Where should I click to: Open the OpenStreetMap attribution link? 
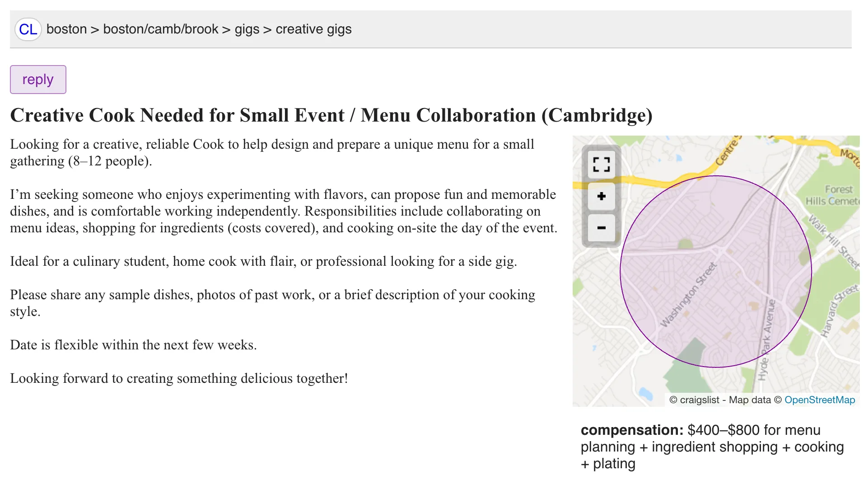pyautogui.click(x=819, y=400)
